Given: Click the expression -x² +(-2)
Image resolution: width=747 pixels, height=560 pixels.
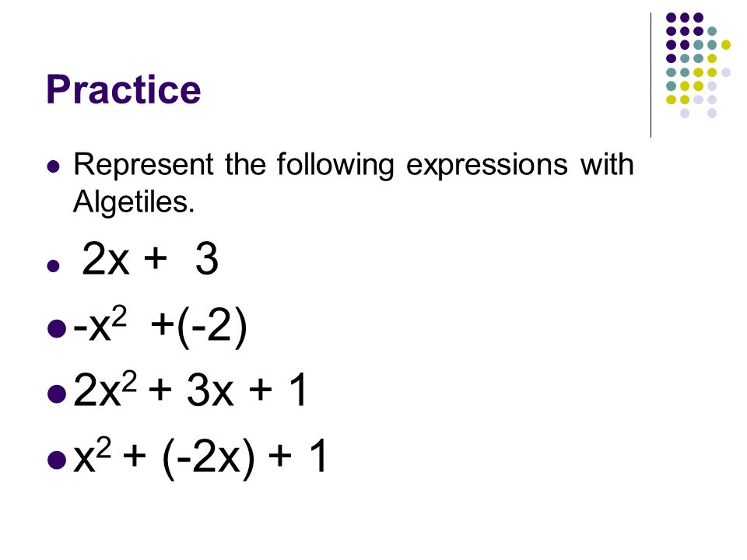Looking at the screenshot, I should [x=160, y=326].
